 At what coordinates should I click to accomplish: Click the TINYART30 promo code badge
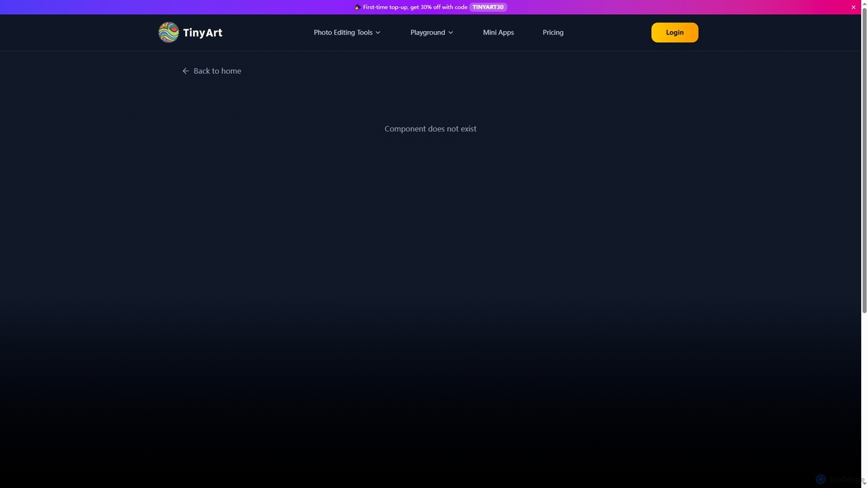point(488,7)
